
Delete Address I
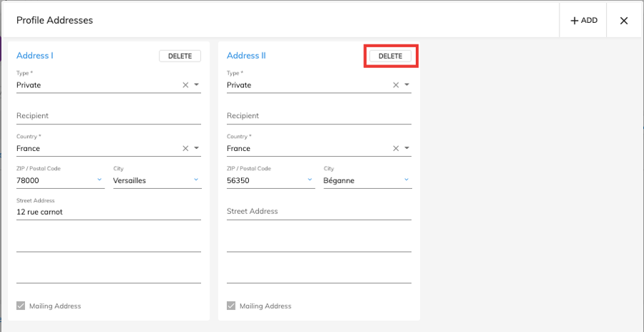[180, 56]
